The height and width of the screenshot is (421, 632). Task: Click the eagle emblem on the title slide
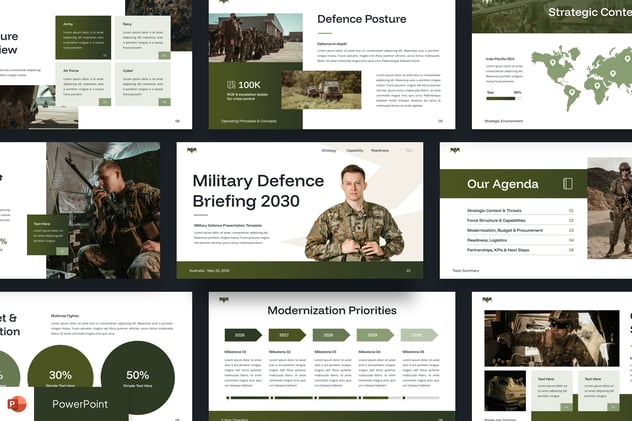click(x=192, y=150)
